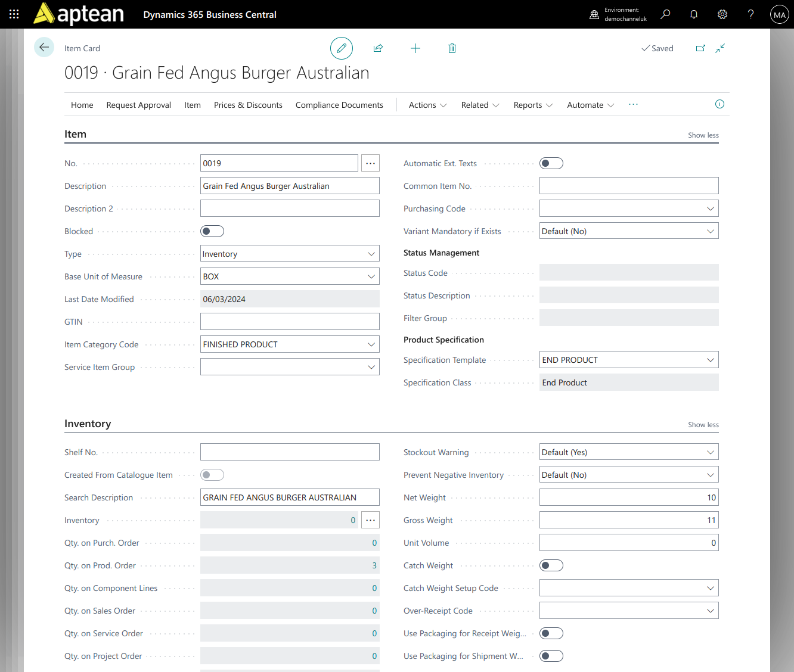Viewport: 794px width, 672px height.
Task: Click the ellipsis beside the No. field
Action: click(370, 163)
